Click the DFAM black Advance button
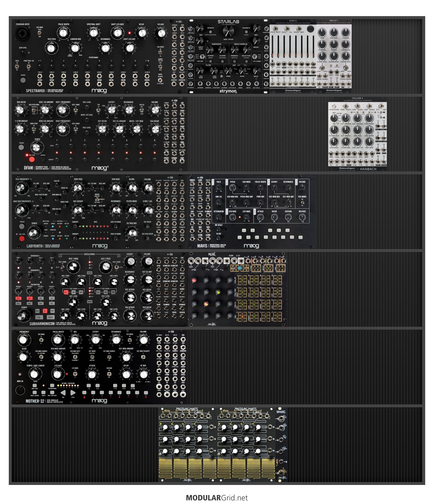 (x=43, y=159)
